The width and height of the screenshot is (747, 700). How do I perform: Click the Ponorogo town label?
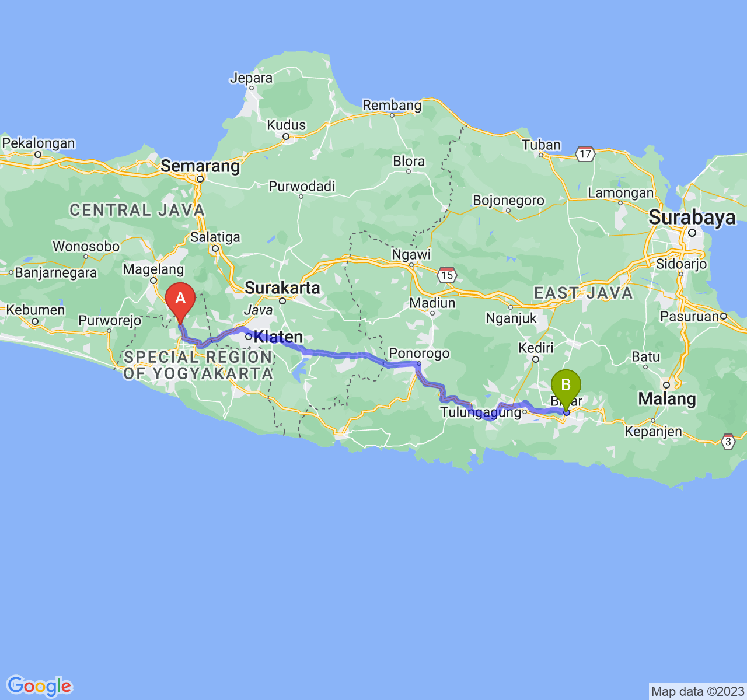pos(419,353)
